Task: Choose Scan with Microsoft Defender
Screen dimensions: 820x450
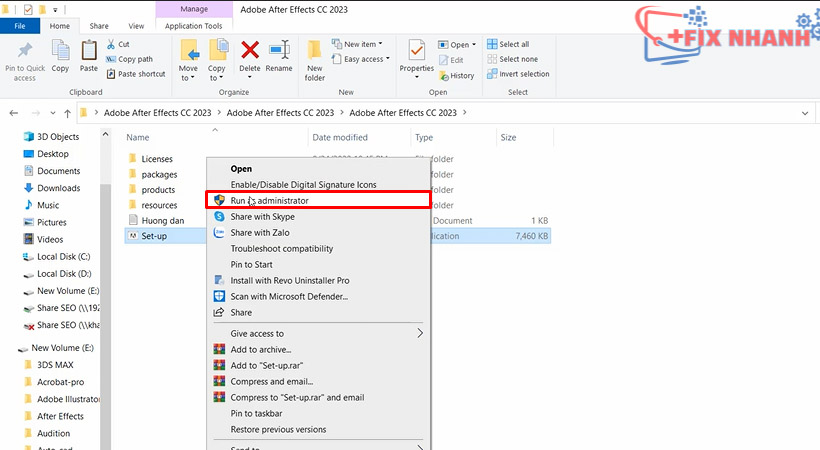Action: click(x=289, y=296)
